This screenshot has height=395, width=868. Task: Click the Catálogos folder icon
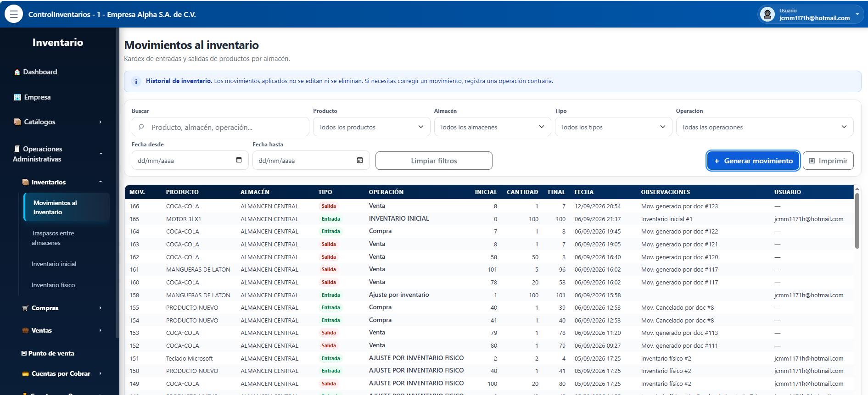17,122
